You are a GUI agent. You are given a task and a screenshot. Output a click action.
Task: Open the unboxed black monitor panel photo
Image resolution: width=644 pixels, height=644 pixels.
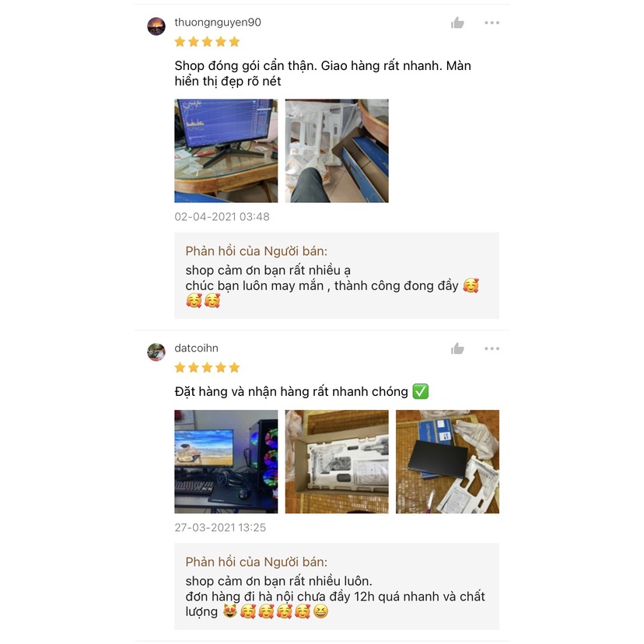click(448, 462)
